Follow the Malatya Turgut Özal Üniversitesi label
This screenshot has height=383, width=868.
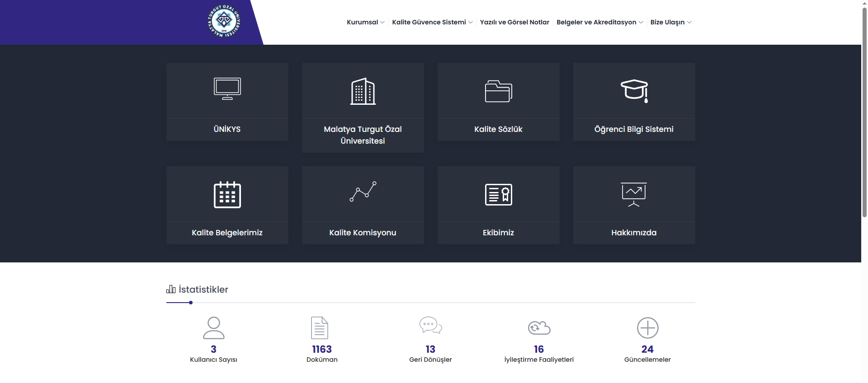363,135
